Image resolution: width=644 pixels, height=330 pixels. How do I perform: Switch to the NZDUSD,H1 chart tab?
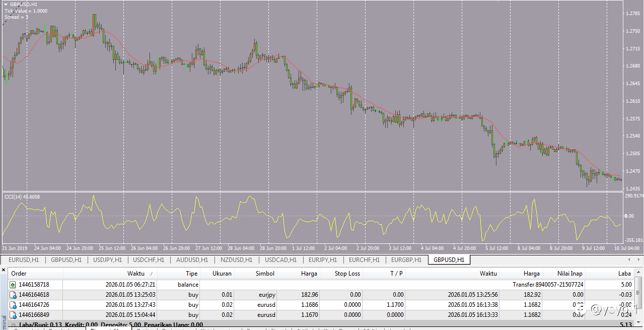[236, 260]
